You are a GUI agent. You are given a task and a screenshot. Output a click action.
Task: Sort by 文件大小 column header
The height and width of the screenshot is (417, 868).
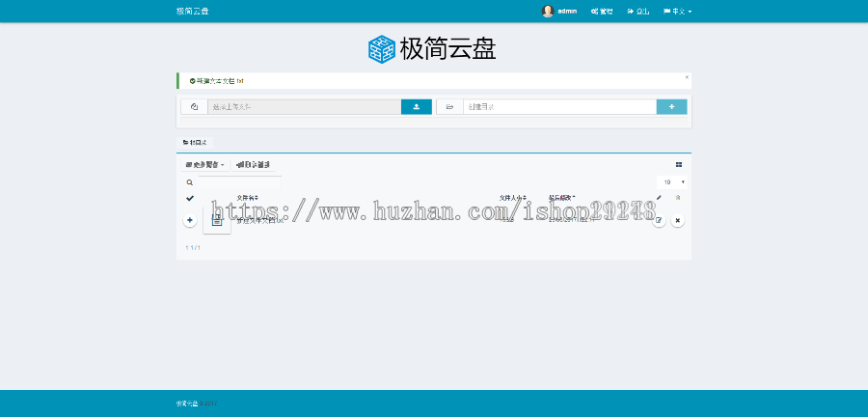[x=513, y=198]
